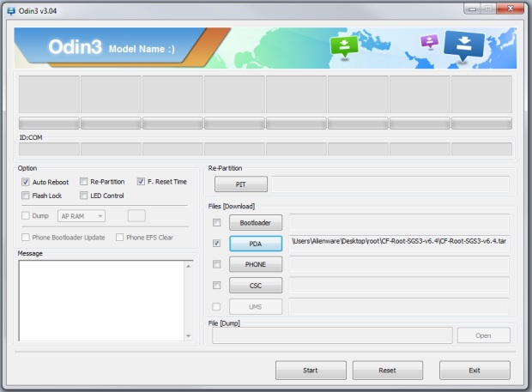The image size is (532, 392).
Task: Click the first ID:COM port slot
Action: [49, 149]
